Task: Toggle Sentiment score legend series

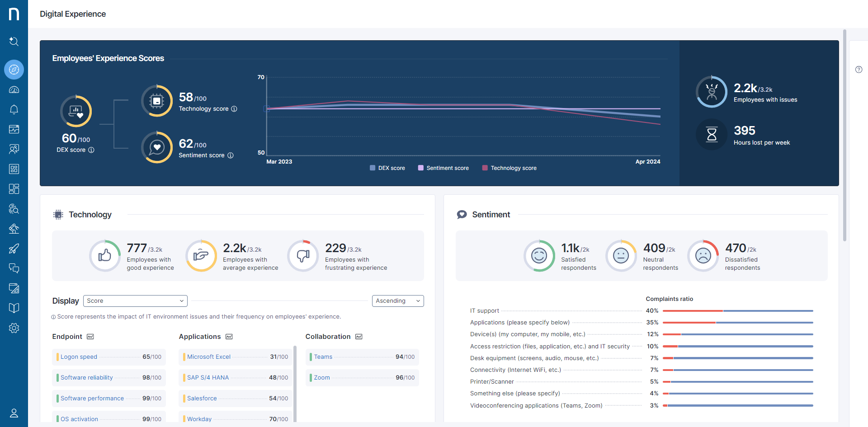Action: click(443, 168)
